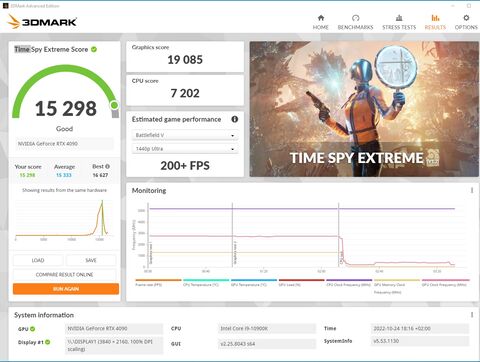Click the CPU value Intel Core i9-10900K
The width and height of the screenshot is (480, 362).
(x=267, y=329)
